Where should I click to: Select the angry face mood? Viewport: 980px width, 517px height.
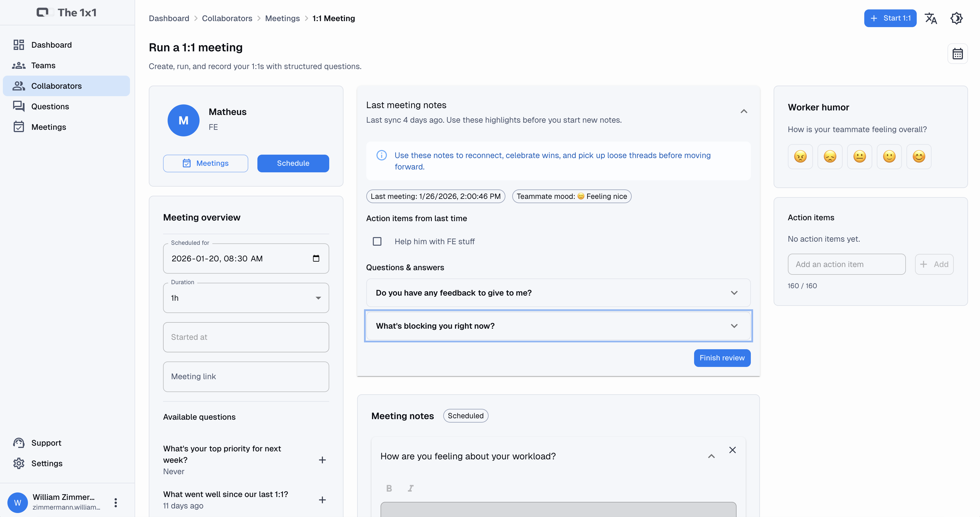coord(800,156)
